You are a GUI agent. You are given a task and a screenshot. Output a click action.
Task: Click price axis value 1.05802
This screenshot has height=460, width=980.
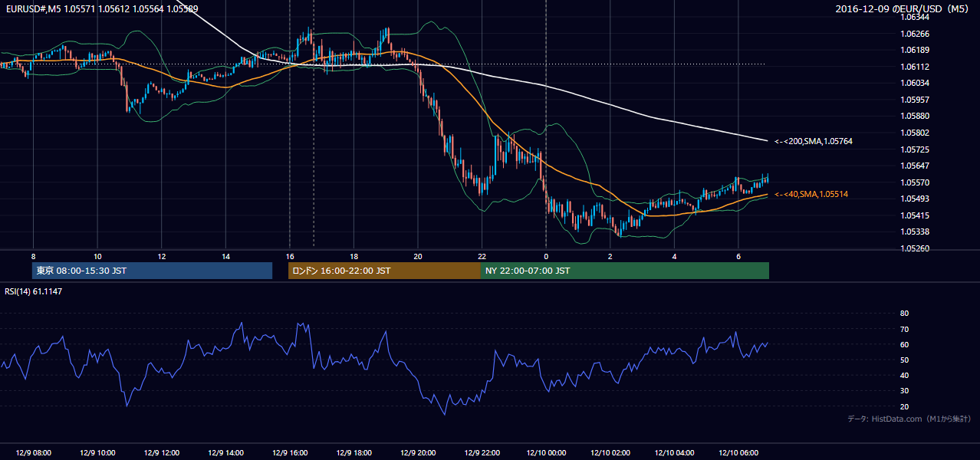pos(913,133)
